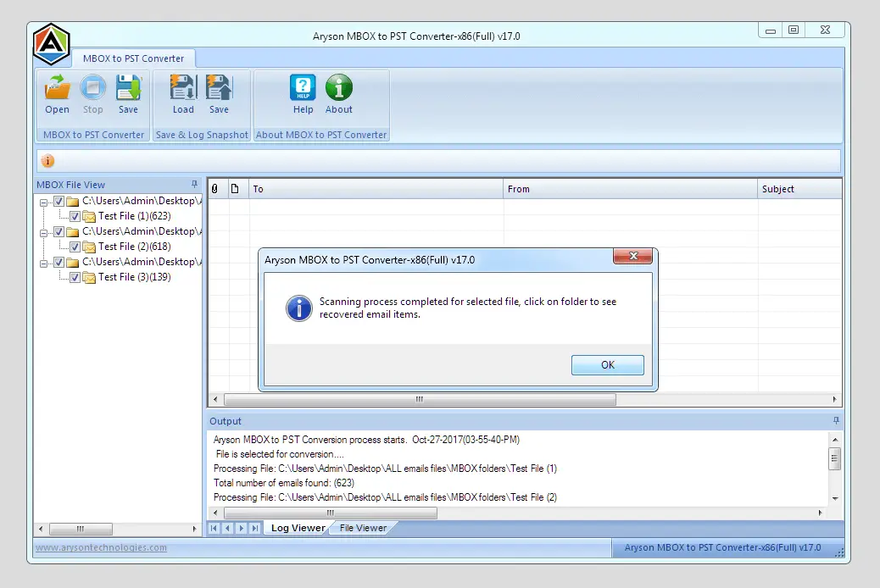This screenshot has height=588, width=880.
Task: Collapse the first C:\Users\Admin\Desktop tree node
Action: 43,202
